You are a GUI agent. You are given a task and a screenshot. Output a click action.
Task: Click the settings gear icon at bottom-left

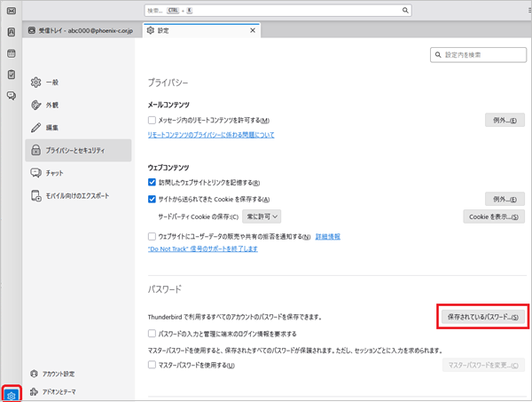(x=12, y=391)
